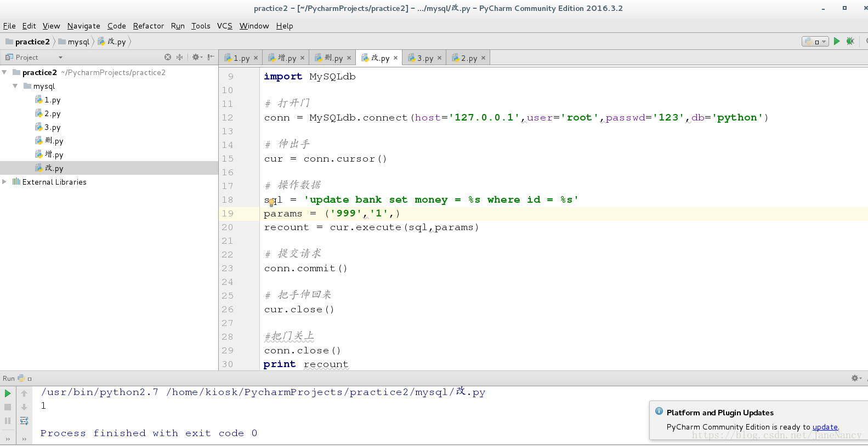Close the 1.py editor tab
The image size is (868, 446).
pyautogui.click(x=256, y=58)
